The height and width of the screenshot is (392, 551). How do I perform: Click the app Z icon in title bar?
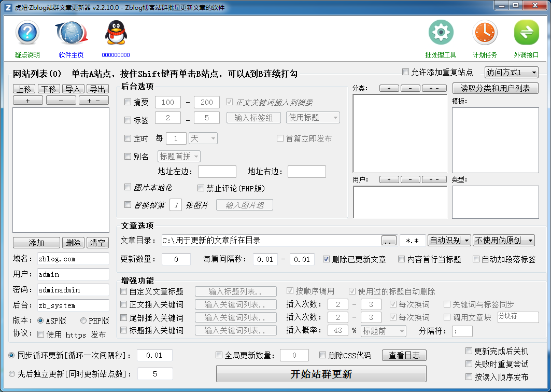point(8,7)
